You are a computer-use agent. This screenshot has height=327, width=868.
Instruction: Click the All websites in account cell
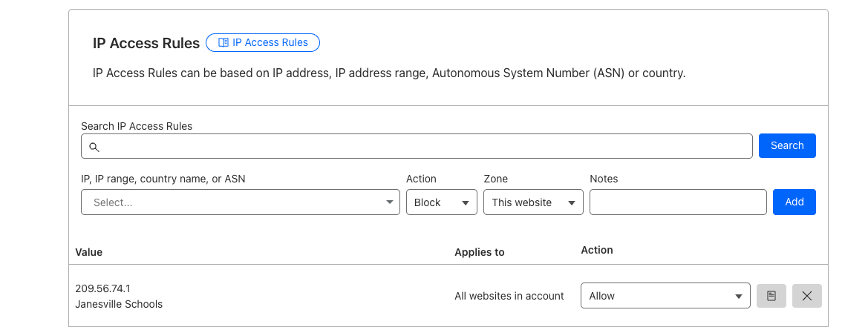509,296
